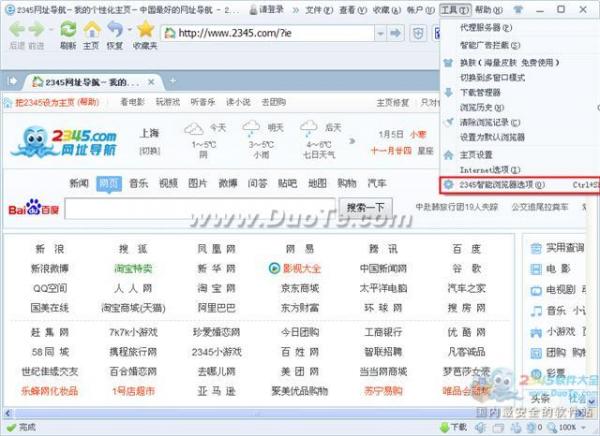
Task: Select 设置为默认浏览器 menu item
Action: click(520, 137)
